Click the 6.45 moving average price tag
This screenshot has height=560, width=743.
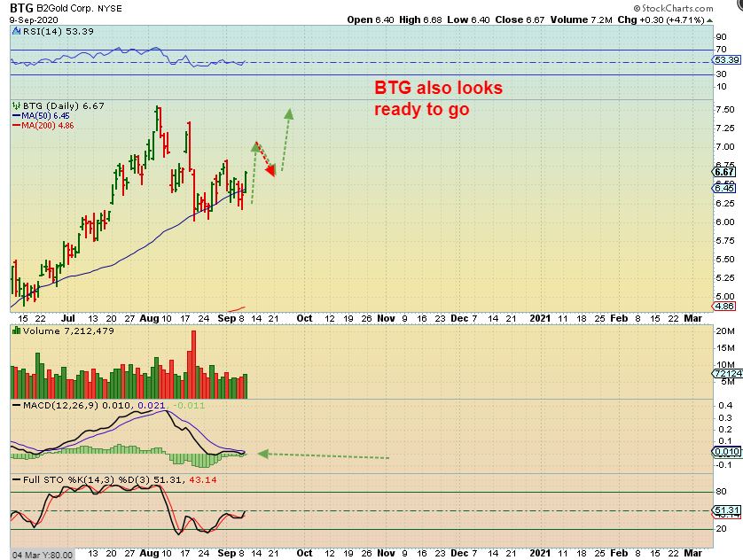[x=724, y=189]
